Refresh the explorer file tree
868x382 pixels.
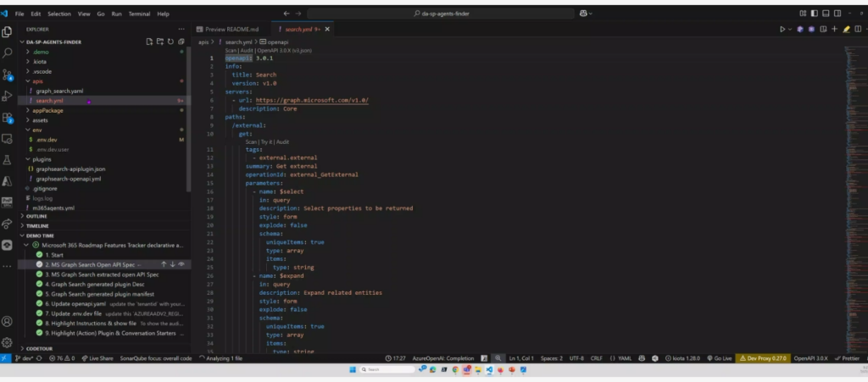[x=170, y=42]
